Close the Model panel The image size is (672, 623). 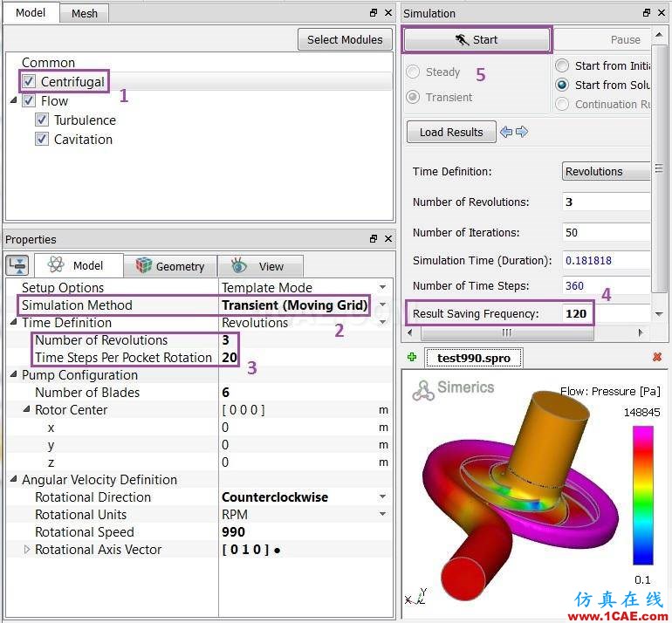(388, 13)
